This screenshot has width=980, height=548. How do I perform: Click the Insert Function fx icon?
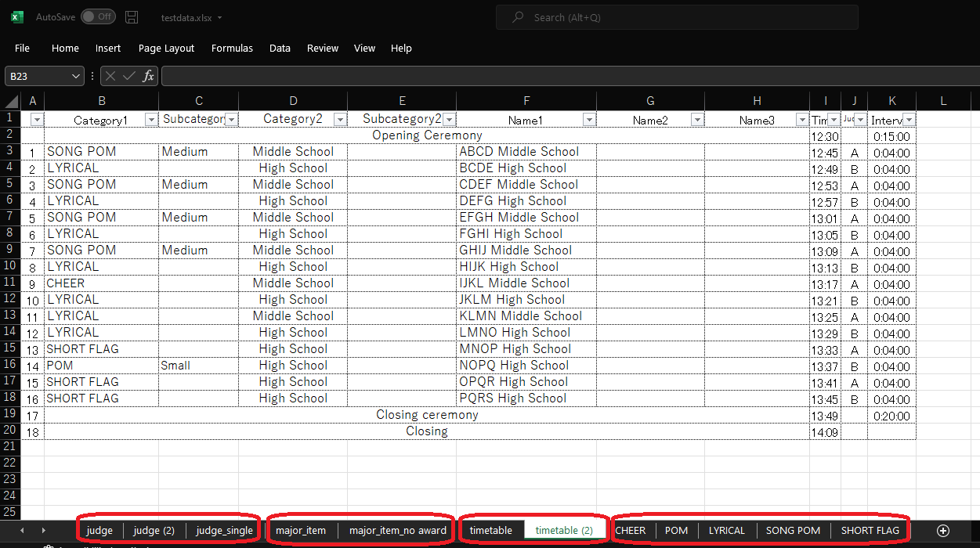148,76
